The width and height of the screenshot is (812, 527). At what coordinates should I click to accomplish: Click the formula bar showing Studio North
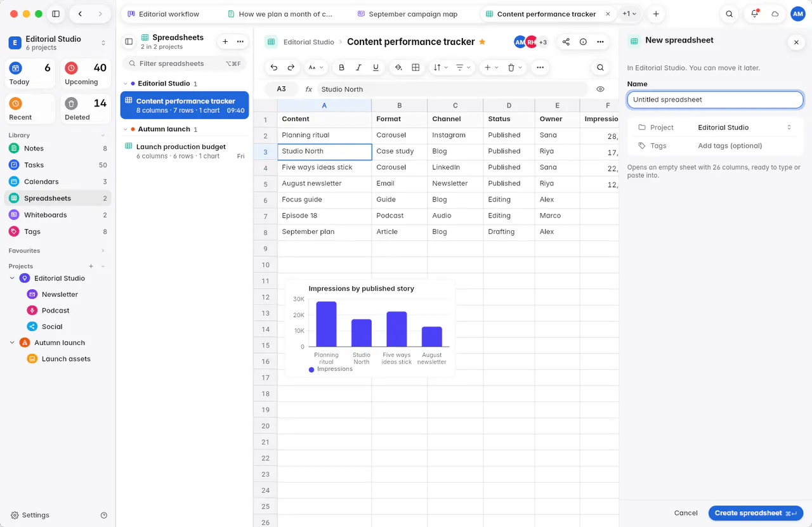(x=452, y=89)
